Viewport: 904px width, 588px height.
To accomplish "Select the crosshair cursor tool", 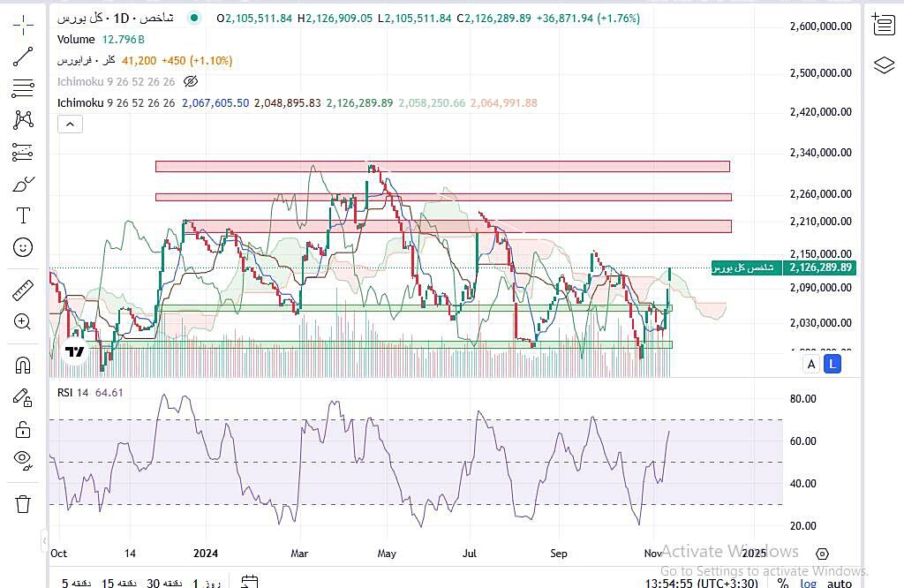I will tap(23, 25).
